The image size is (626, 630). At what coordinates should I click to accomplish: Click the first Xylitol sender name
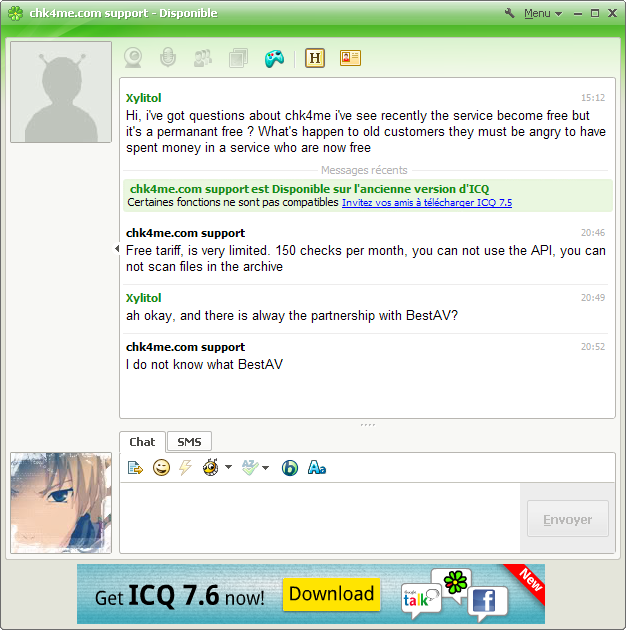tap(143, 98)
